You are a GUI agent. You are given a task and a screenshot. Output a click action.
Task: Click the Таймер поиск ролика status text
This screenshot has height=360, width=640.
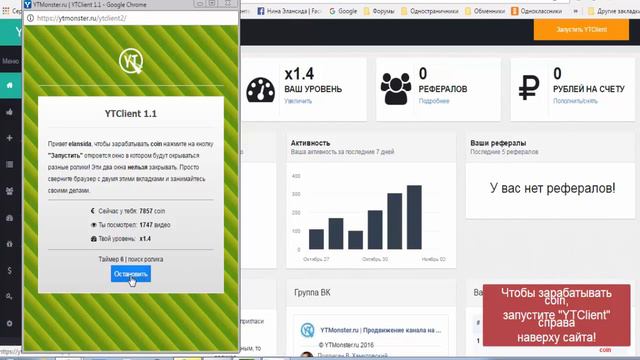131,259
